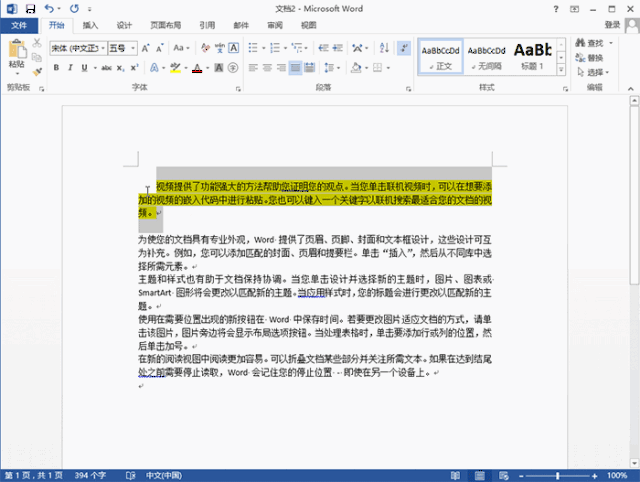640x482 pixels.
Task: Grow font size with the larger A icon
Action: pyautogui.click(x=145, y=48)
